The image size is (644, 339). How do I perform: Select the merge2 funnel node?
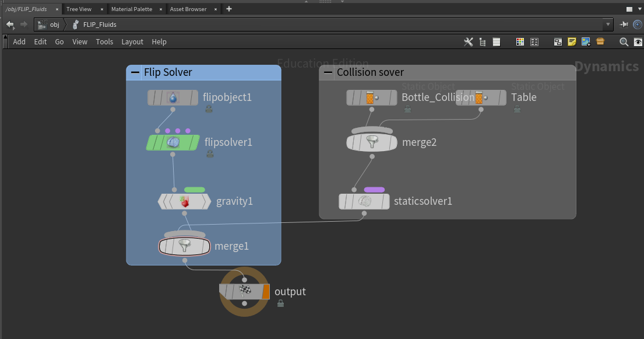tap(372, 143)
